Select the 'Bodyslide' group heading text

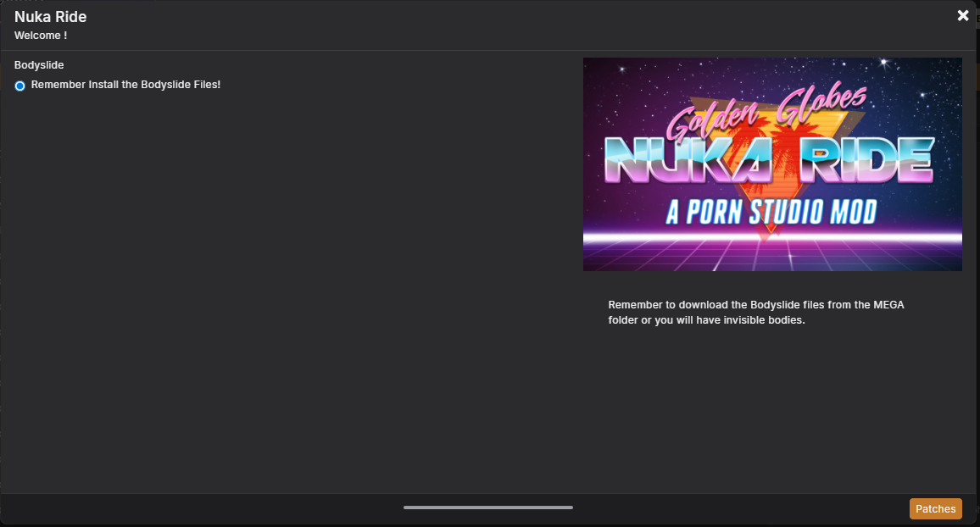39,65
